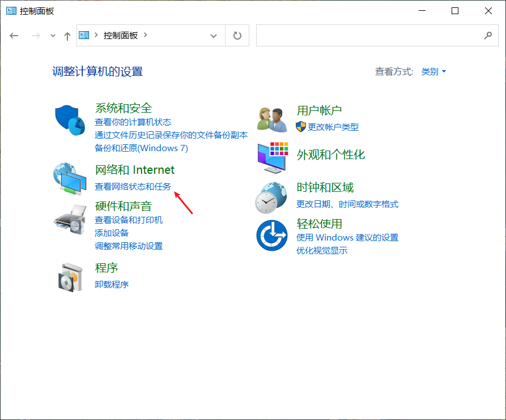The height and width of the screenshot is (420, 506).
Task: Click the System and Security shield icon
Action: coord(70,120)
